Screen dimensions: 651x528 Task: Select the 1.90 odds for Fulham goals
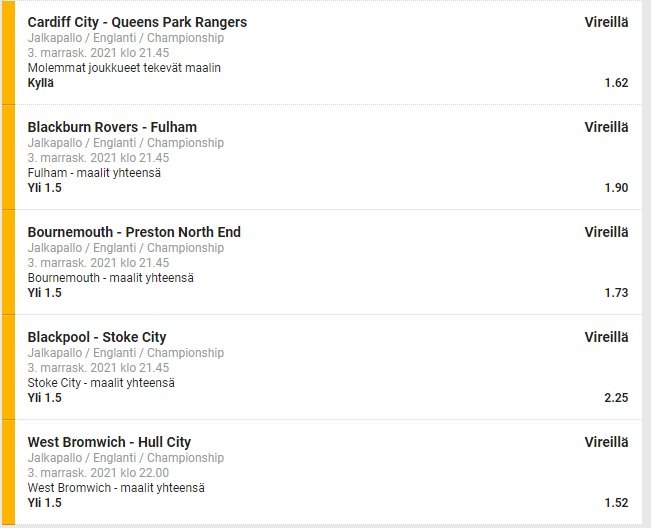(616, 188)
